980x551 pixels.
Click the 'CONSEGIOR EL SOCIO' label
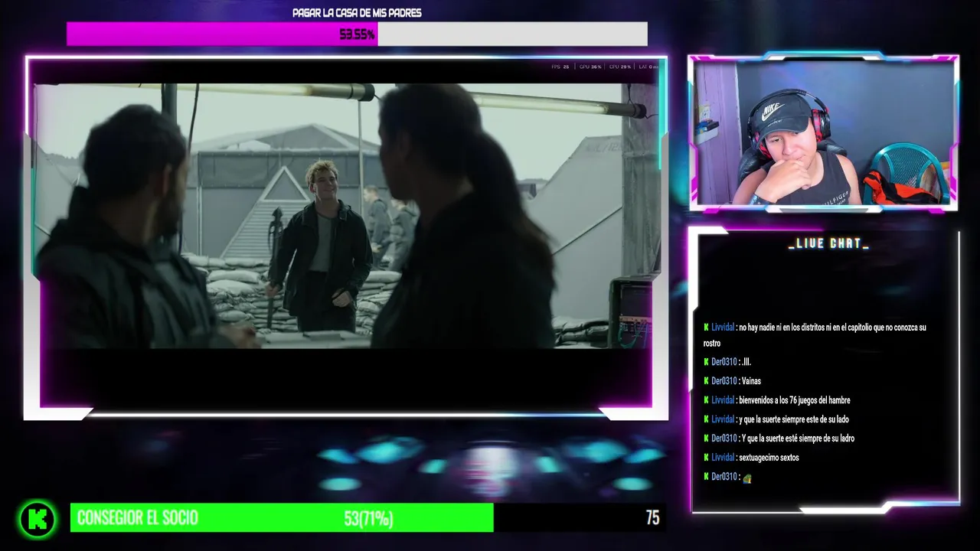pos(138,518)
